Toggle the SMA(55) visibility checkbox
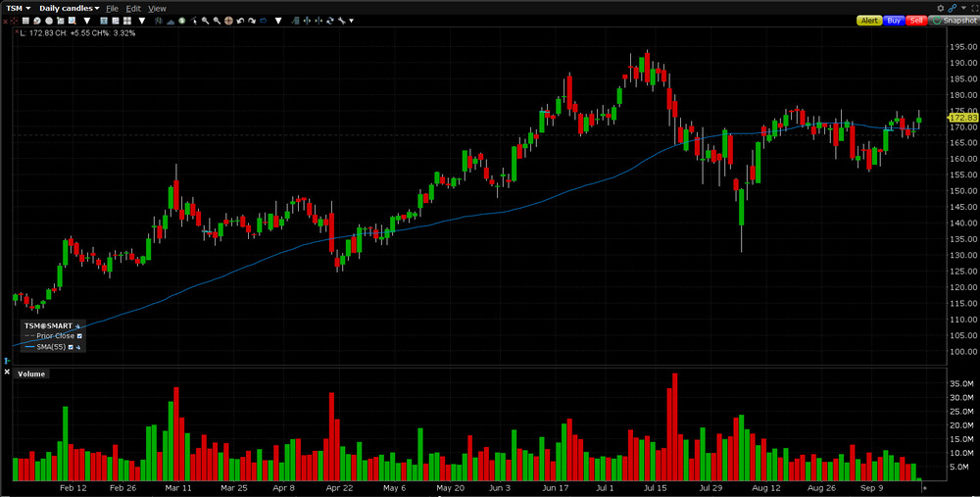The width and height of the screenshot is (980, 497). [x=71, y=347]
